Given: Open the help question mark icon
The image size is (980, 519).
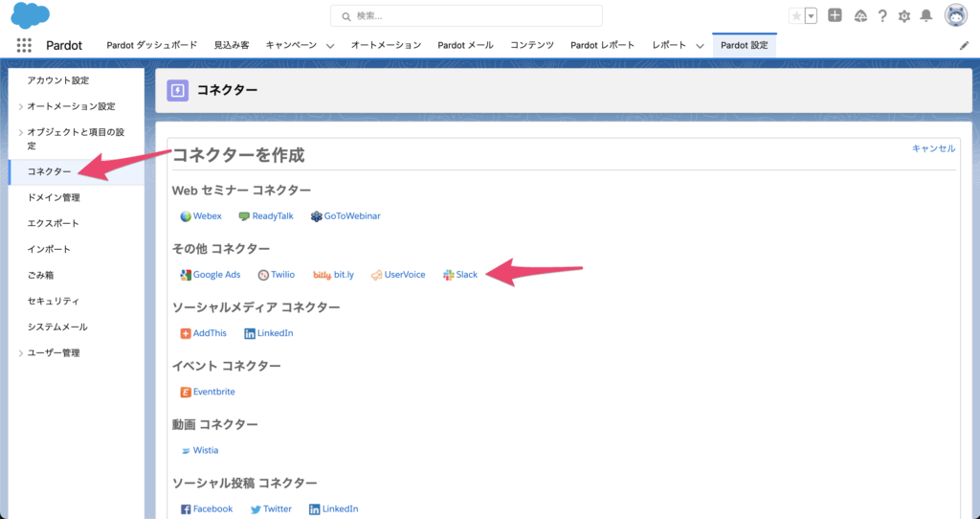Looking at the screenshot, I should point(882,16).
